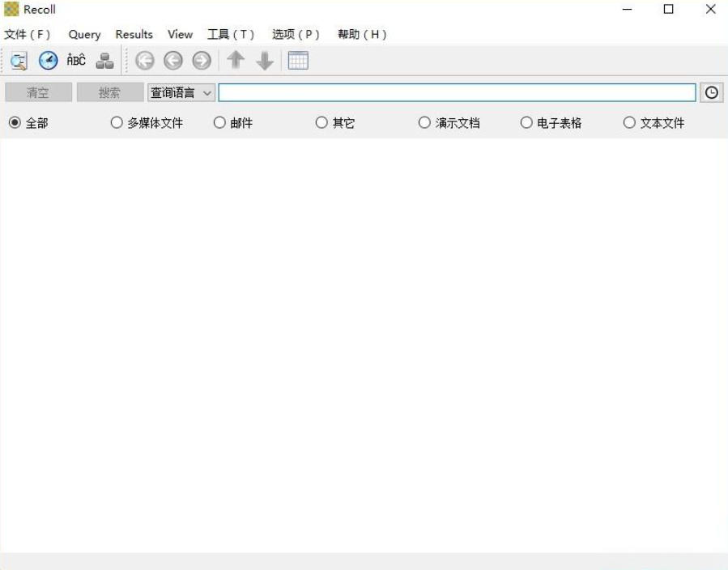
Task: Open the advanced search dialog icon
Action: (19, 61)
